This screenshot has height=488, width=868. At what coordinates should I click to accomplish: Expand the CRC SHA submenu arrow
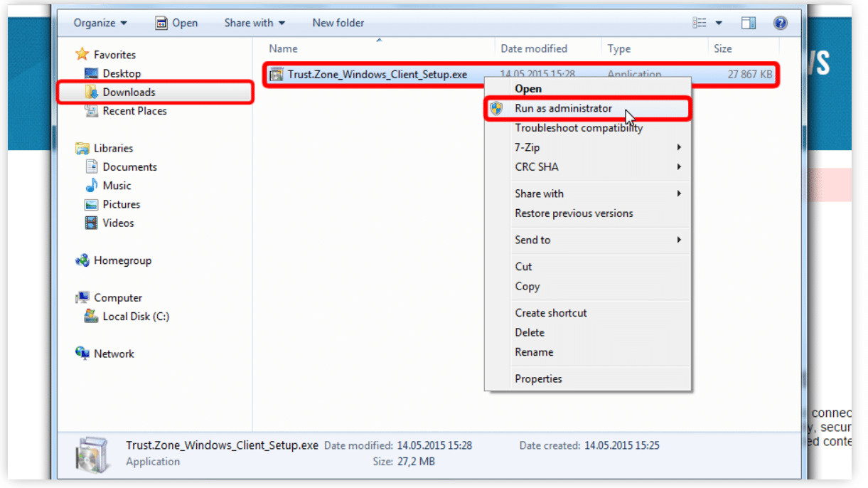tap(679, 167)
